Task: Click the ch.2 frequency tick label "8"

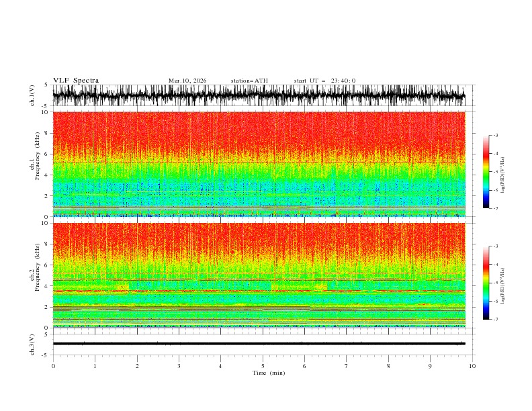Action: point(46,244)
